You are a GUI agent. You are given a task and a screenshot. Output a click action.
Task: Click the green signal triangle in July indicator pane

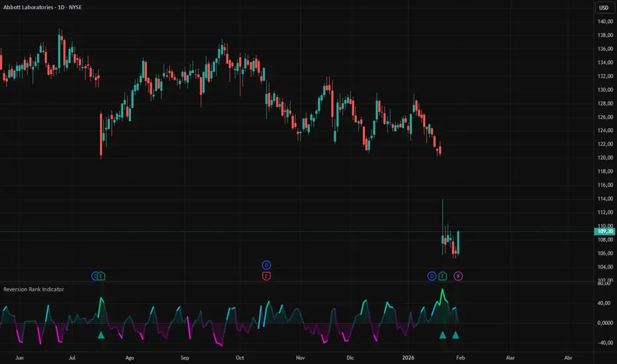[x=101, y=336]
